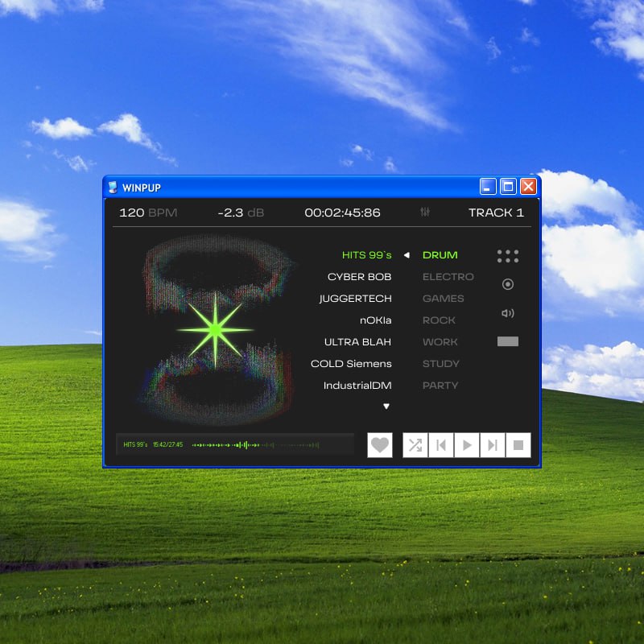Select HITS 99's playlist
Viewport: 644px width, 644px height.
[x=367, y=255]
